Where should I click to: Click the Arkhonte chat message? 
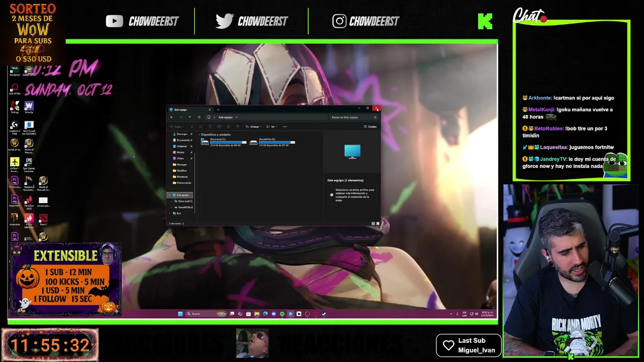568,98
